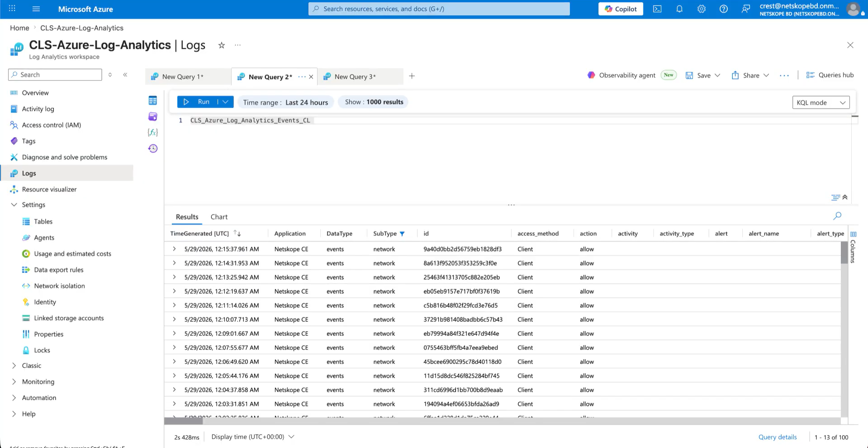Open New Query 2 tab options ellipsis
This screenshot has height=448, width=868.
point(302,77)
